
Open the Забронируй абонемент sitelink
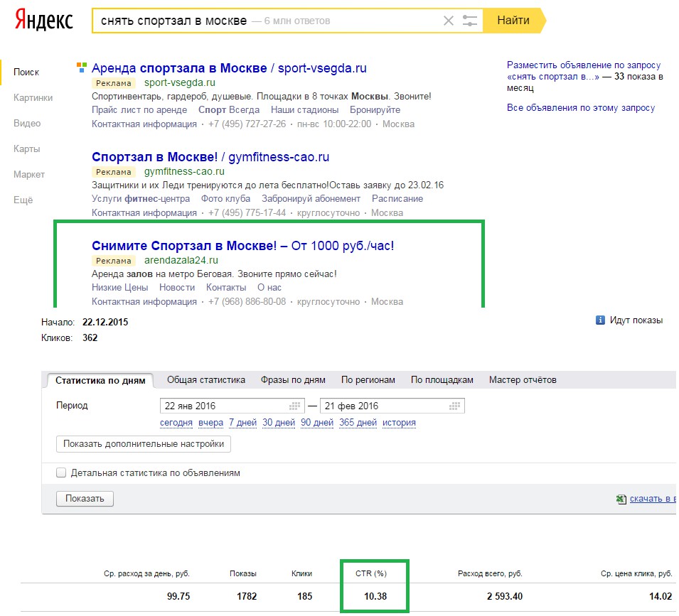311,198
